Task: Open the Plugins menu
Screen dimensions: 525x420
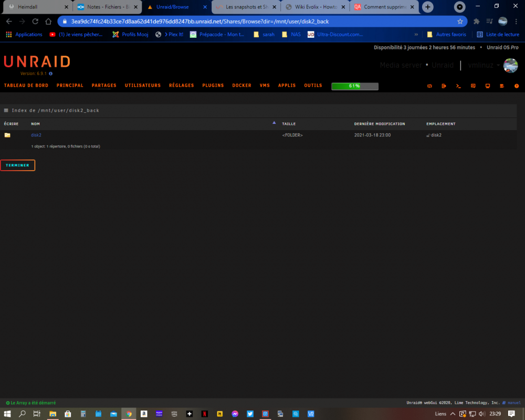Action: (x=213, y=86)
